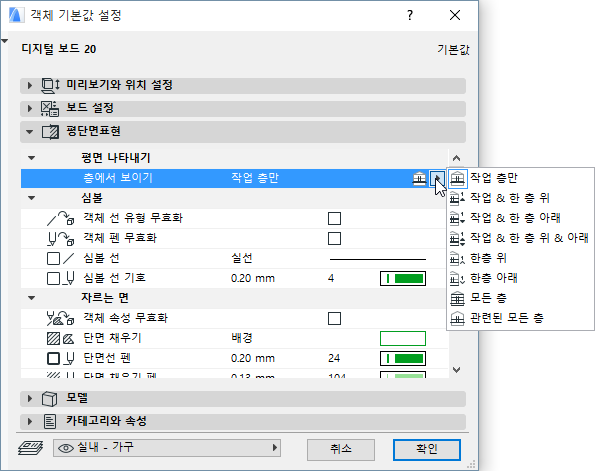Click the 단면선 펜 row icon
Viewport: 595px width, 471px height.
60,359
